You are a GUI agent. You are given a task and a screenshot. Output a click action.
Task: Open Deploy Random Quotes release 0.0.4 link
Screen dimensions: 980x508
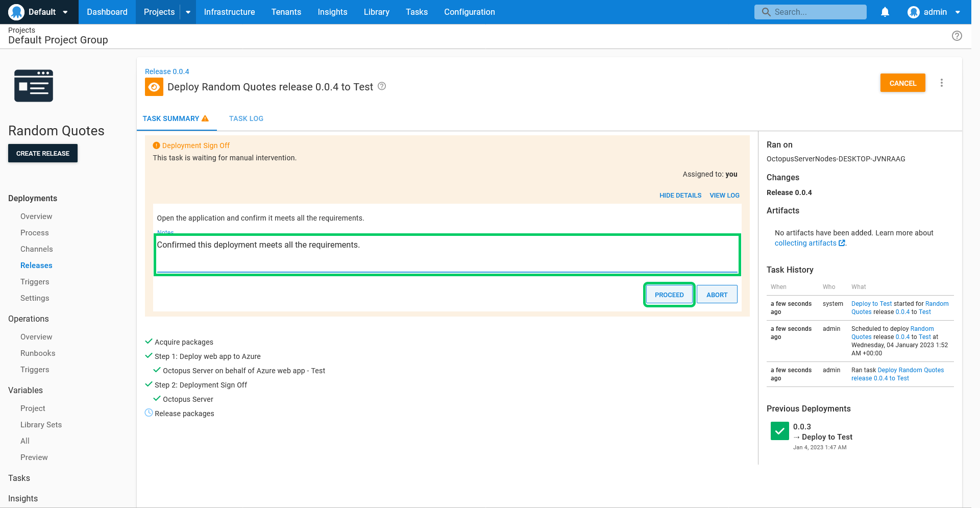point(898,374)
